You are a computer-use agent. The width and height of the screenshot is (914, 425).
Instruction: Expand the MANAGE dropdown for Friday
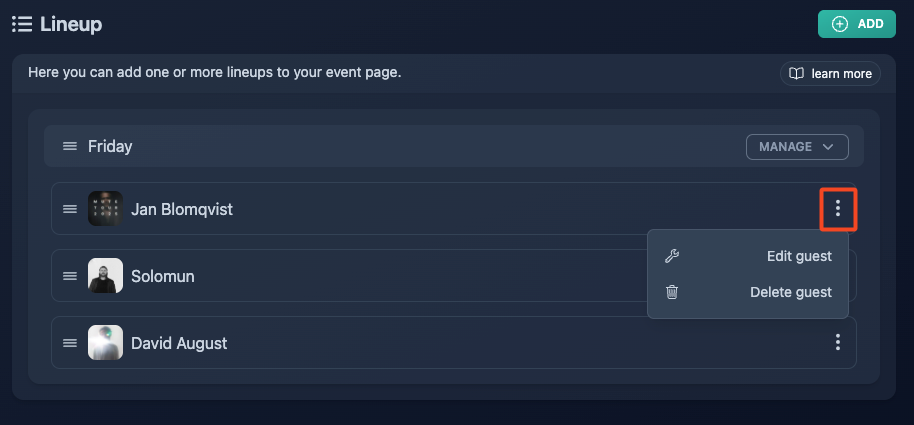[x=797, y=147]
